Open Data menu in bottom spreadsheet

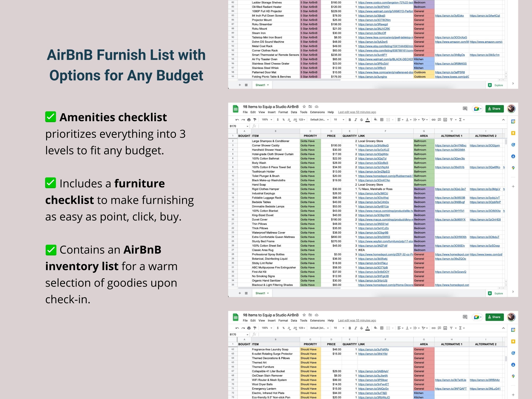[294, 320]
